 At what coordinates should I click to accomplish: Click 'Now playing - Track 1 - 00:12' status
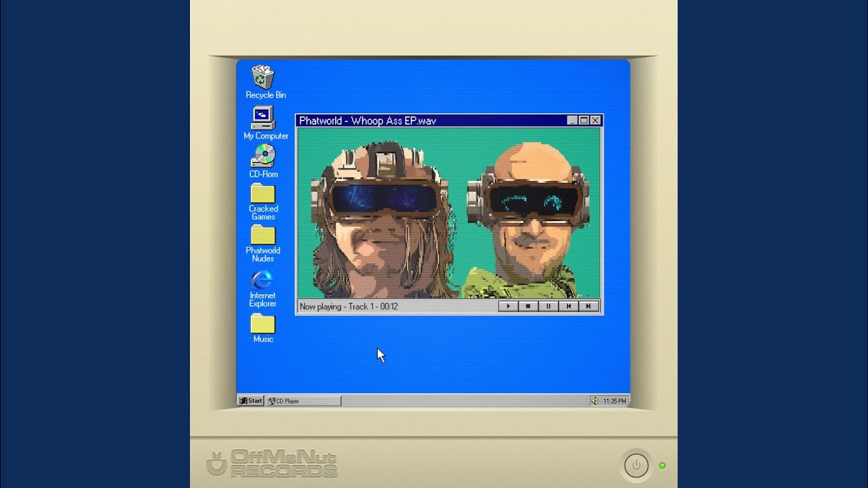pos(349,306)
